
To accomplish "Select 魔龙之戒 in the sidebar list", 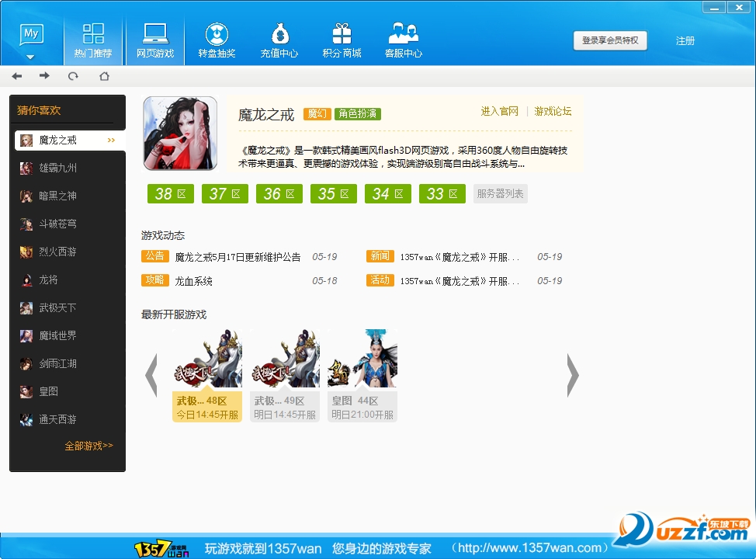I will (x=70, y=141).
